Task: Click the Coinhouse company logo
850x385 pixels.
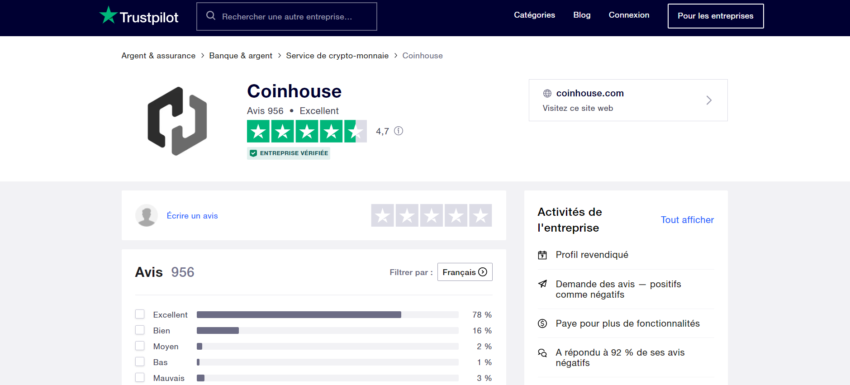Action: 177,121
